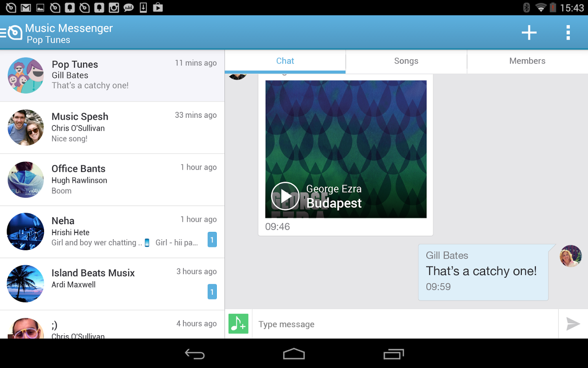The width and height of the screenshot is (588, 368).
Task: Tap the Music Spesh couple avatar
Action: 26,128
